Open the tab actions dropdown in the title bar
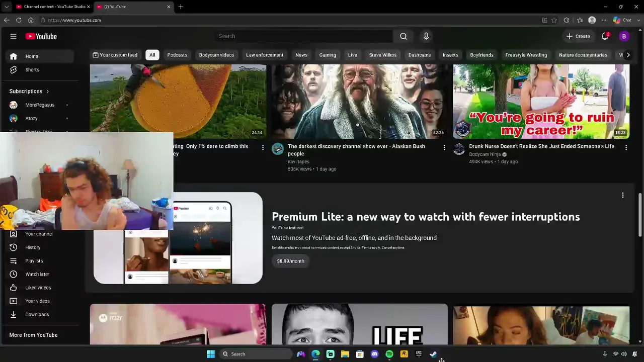Screen dimensions: 644x362 7,7
